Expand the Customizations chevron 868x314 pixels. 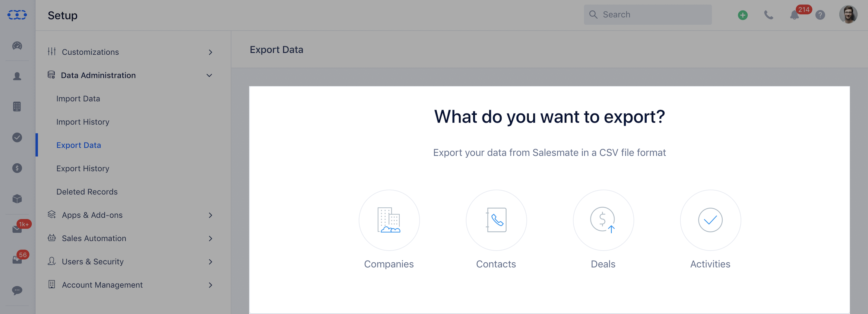click(210, 52)
